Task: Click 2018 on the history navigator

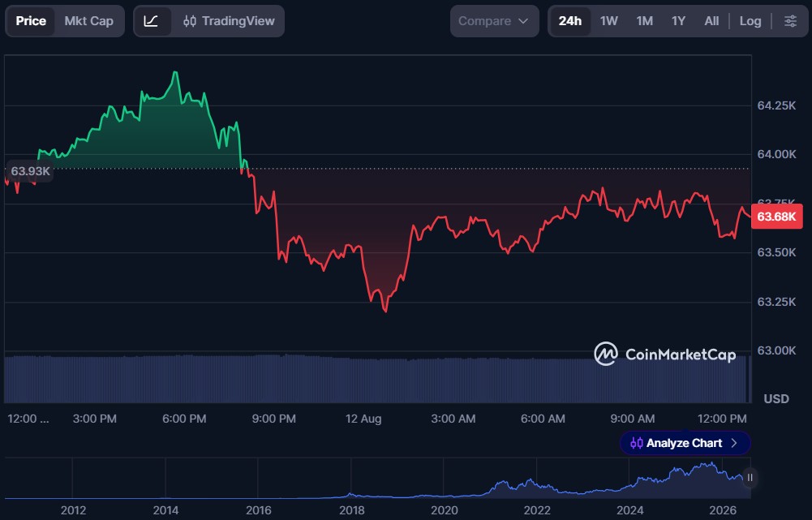Action: coord(351,511)
